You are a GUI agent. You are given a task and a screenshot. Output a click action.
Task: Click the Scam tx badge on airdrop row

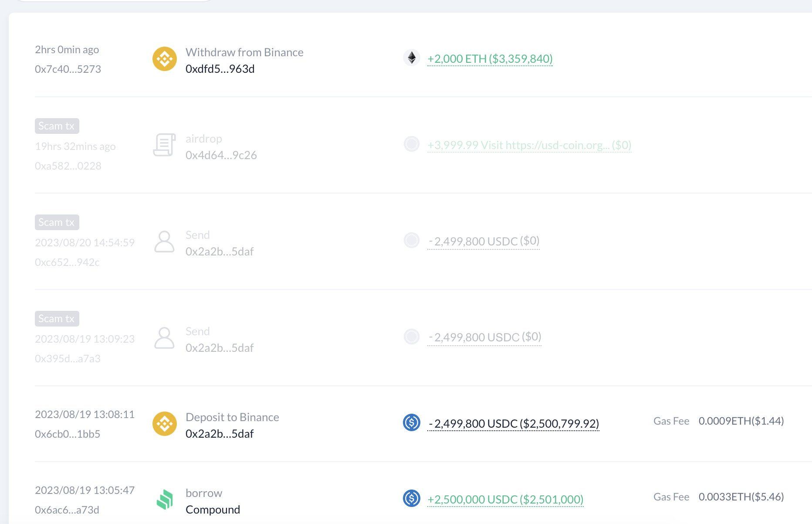57,126
